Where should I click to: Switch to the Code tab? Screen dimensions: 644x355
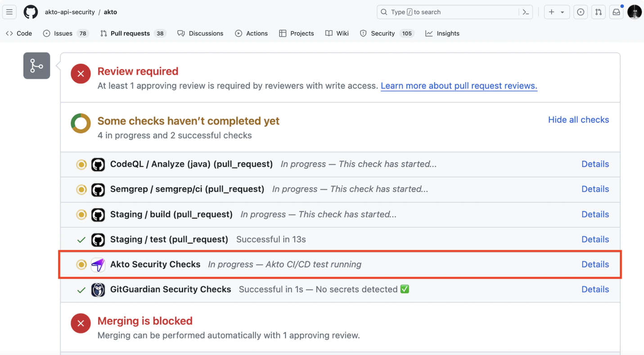(x=19, y=33)
